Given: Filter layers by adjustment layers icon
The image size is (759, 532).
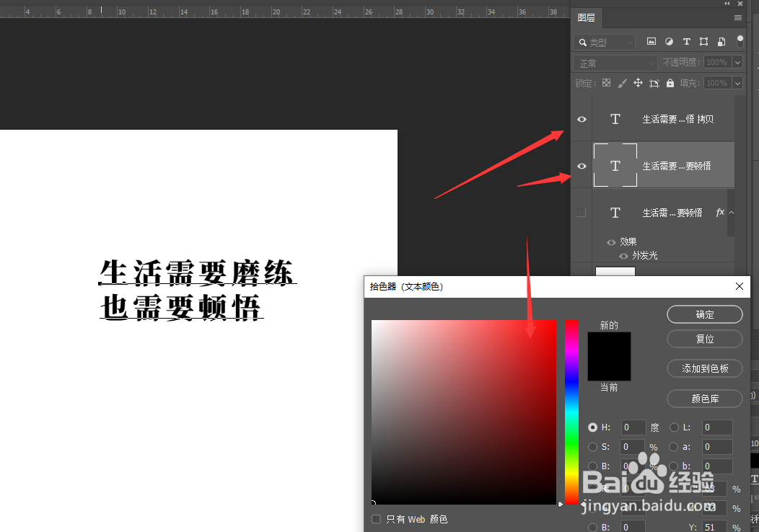Looking at the screenshot, I should click(669, 42).
